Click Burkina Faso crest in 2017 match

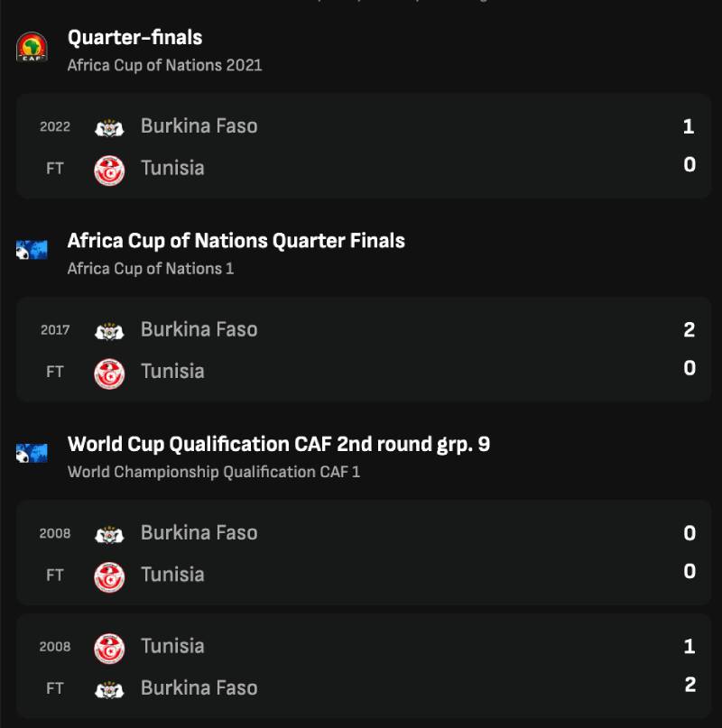coord(109,330)
